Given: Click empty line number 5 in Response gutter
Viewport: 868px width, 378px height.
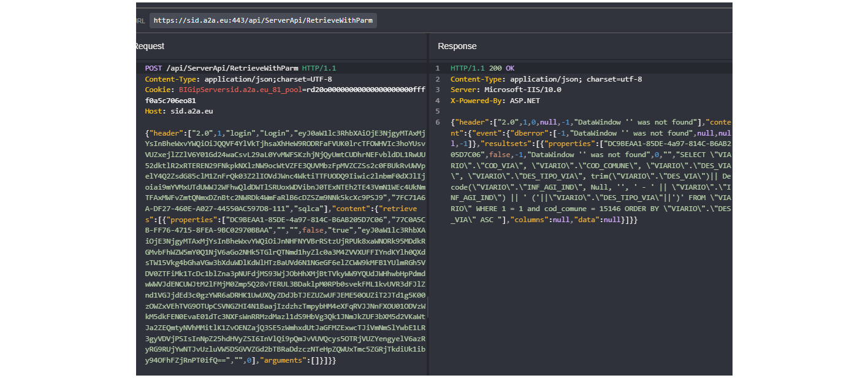Looking at the screenshot, I should (438, 111).
